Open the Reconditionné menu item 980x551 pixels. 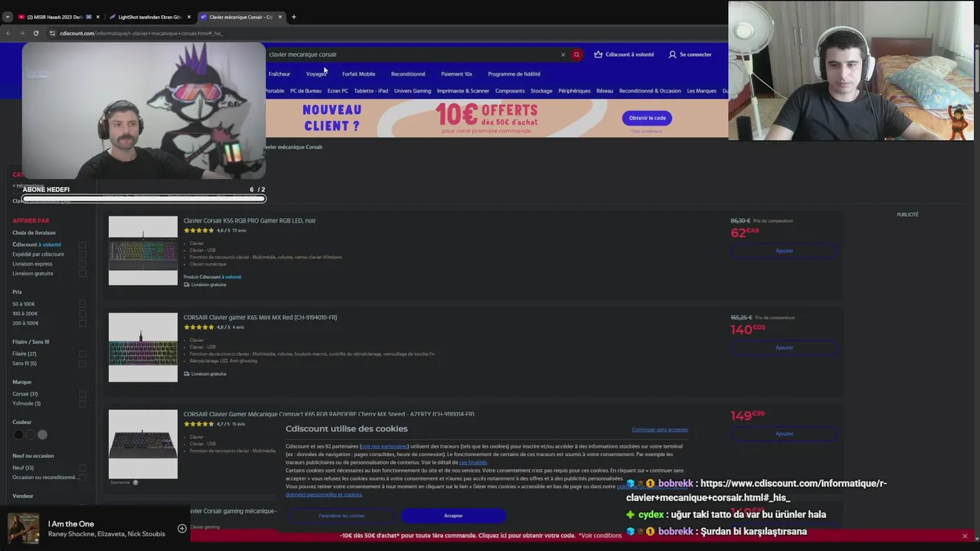(x=408, y=74)
